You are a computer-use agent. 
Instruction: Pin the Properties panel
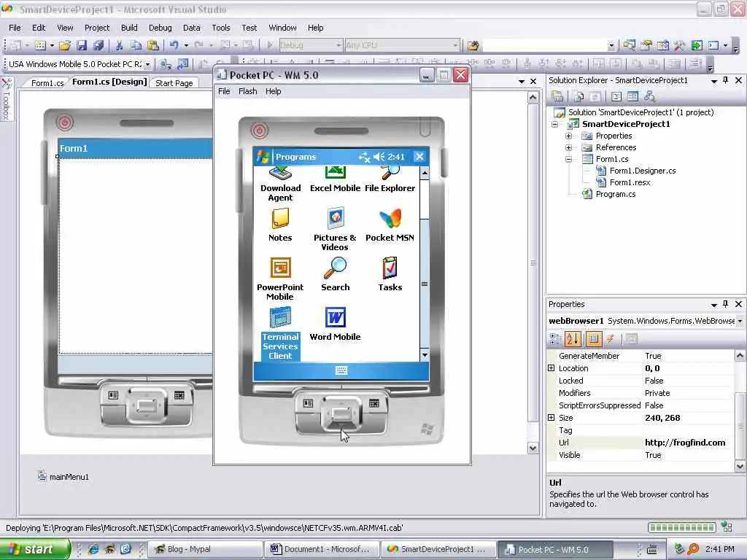[726, 304]
